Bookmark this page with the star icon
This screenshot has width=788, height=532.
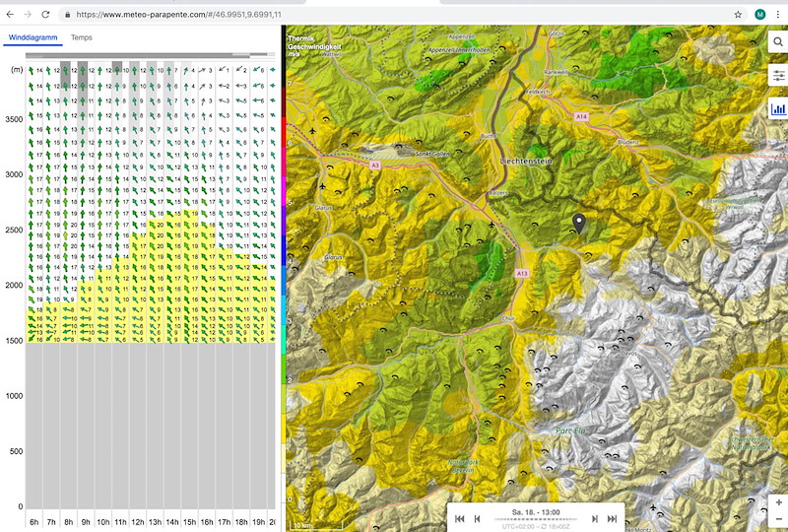[738, 15]
